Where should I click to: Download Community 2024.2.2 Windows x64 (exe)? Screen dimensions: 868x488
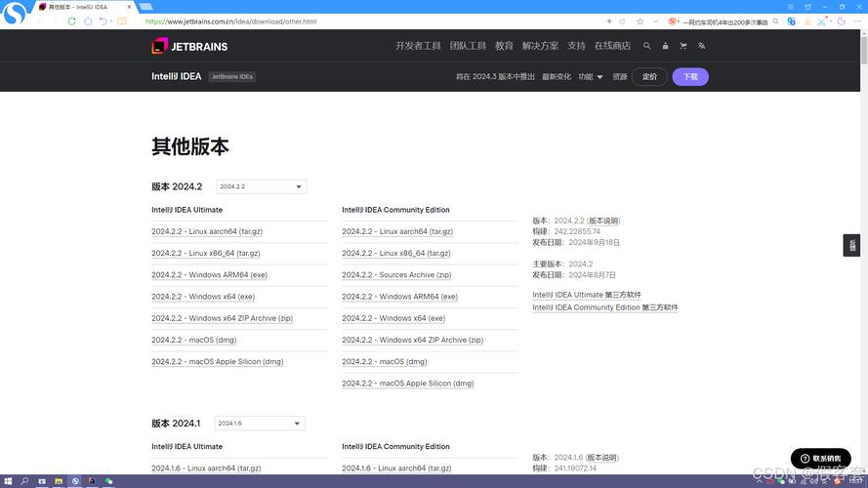click(x=393, y=318)
